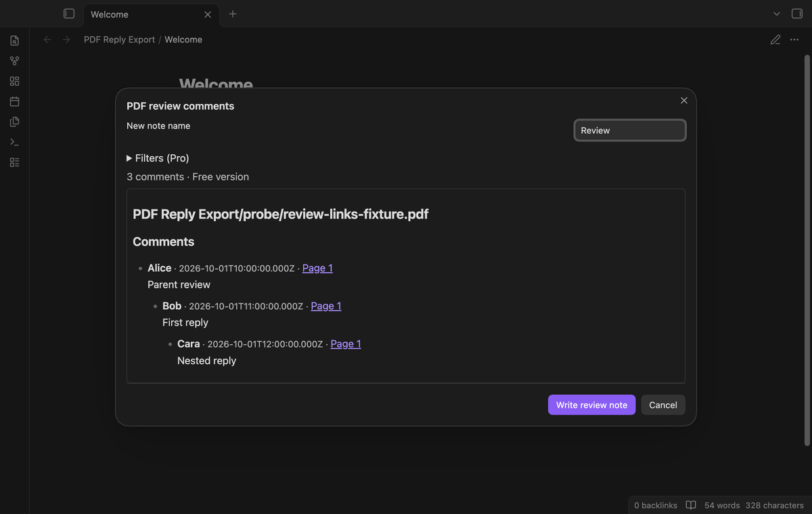Open the quick switcher file icon
812x514 pixels.
[14, 41]
